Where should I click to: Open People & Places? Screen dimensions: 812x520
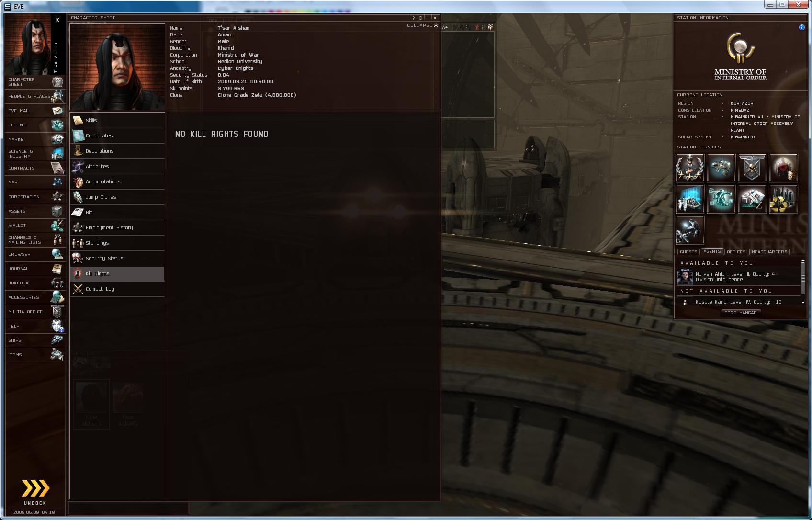coord(35,96)
